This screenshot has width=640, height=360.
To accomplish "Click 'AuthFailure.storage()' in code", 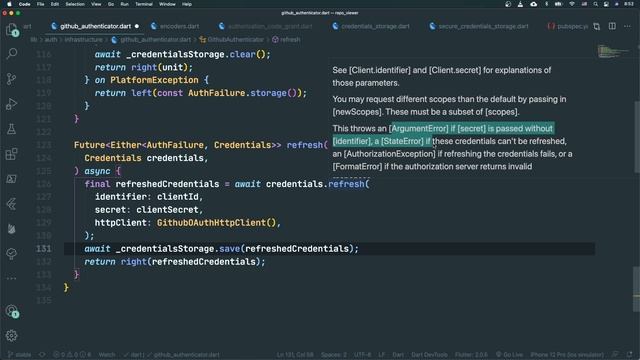I will [x=244, y=93].
